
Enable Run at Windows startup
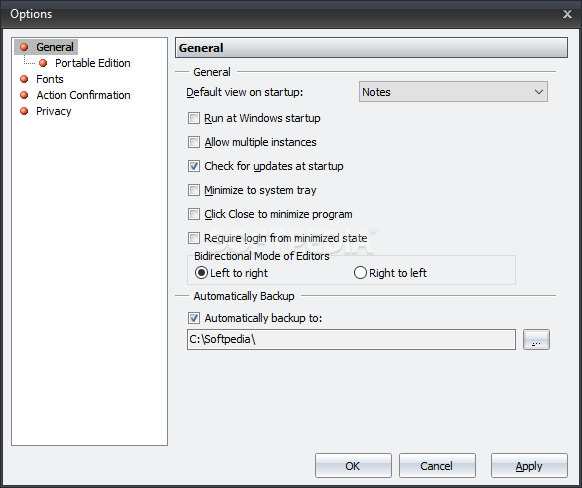tap(194, 118)
